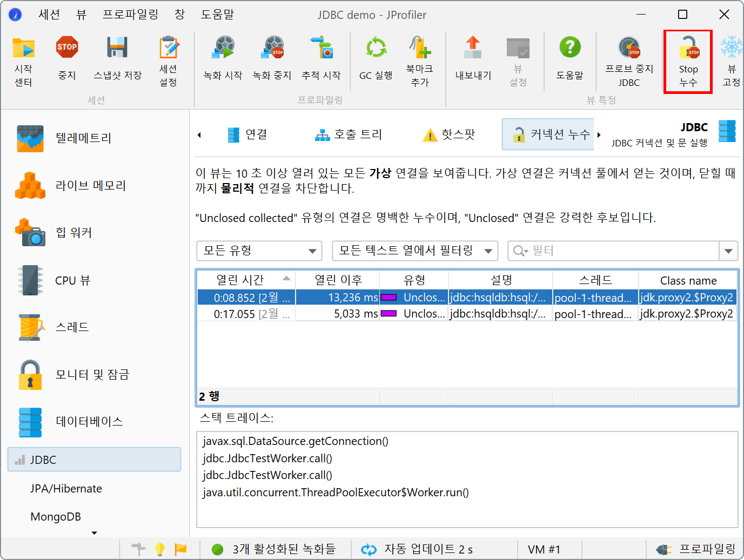Click 프로브 중지 JDBC toolbar icon
The image size is (744, 560).
tap(629, 62)
